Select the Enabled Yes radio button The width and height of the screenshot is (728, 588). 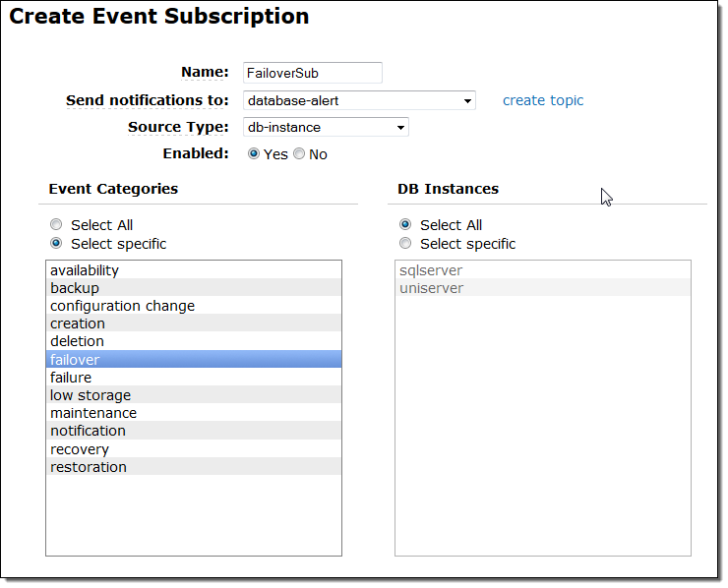pos(254,154)
